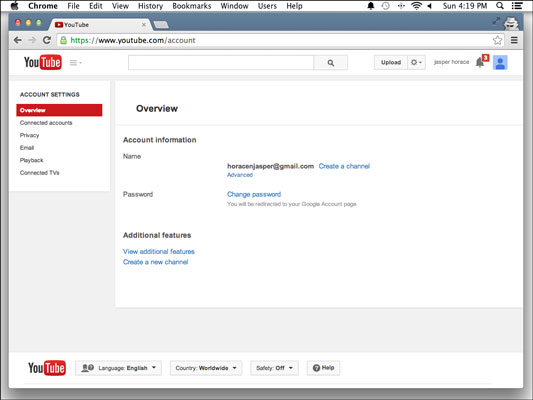Click the Time Machine clock icon

[385, 6]
